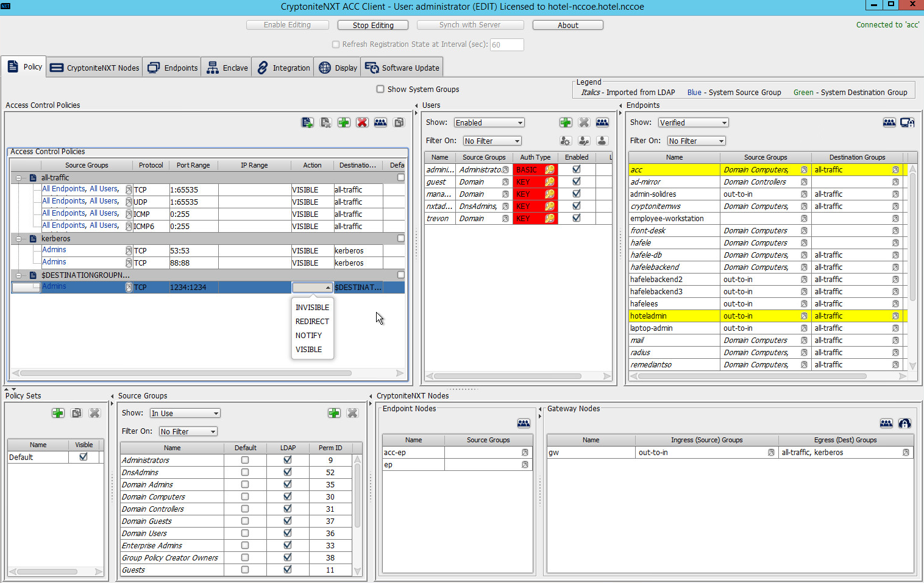Click the endpoint monitor lock icon
Screen dimensions: 924x583
[x=908, y=122]
